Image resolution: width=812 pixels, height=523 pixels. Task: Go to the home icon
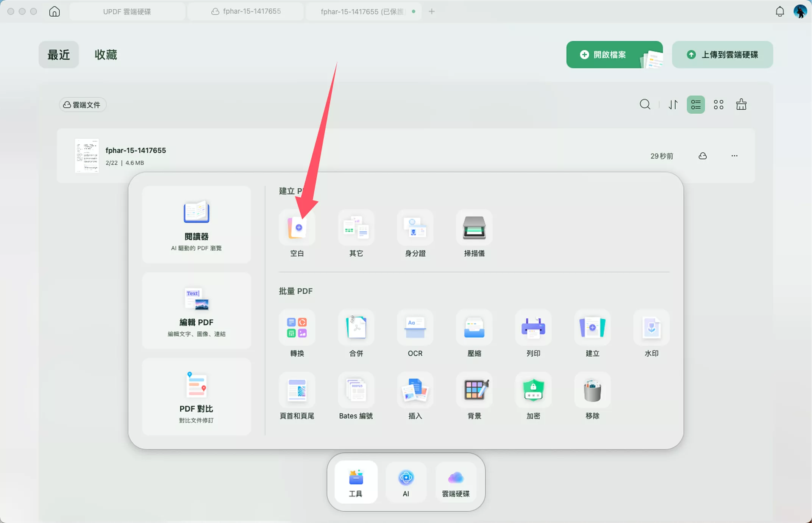55,11
